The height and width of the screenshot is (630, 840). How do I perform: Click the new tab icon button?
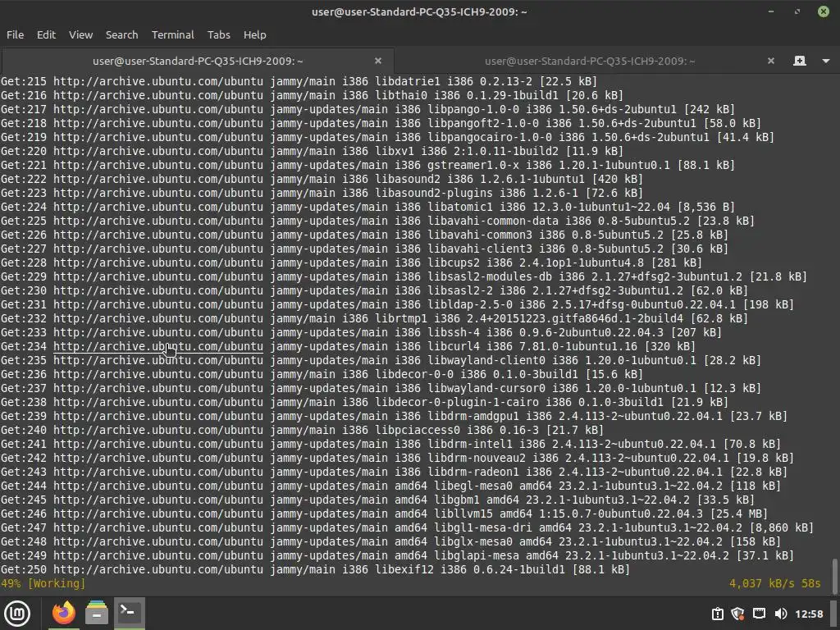(799, 61)
